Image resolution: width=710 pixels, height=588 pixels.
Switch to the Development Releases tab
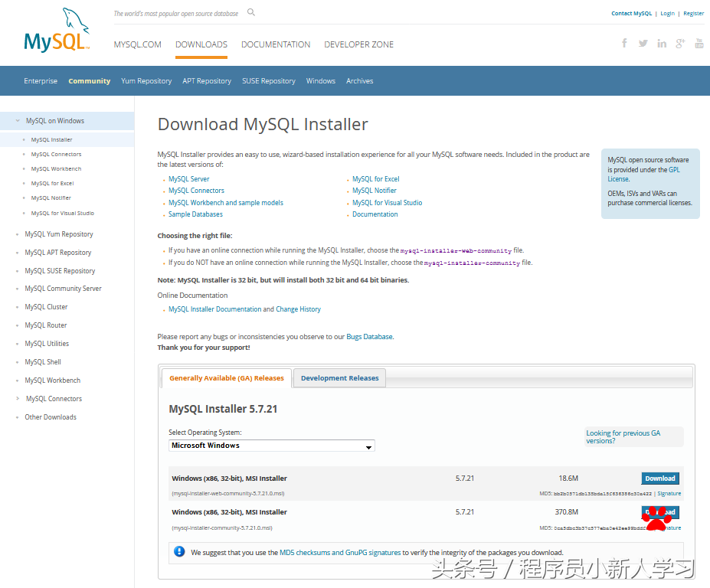(339, 377)
